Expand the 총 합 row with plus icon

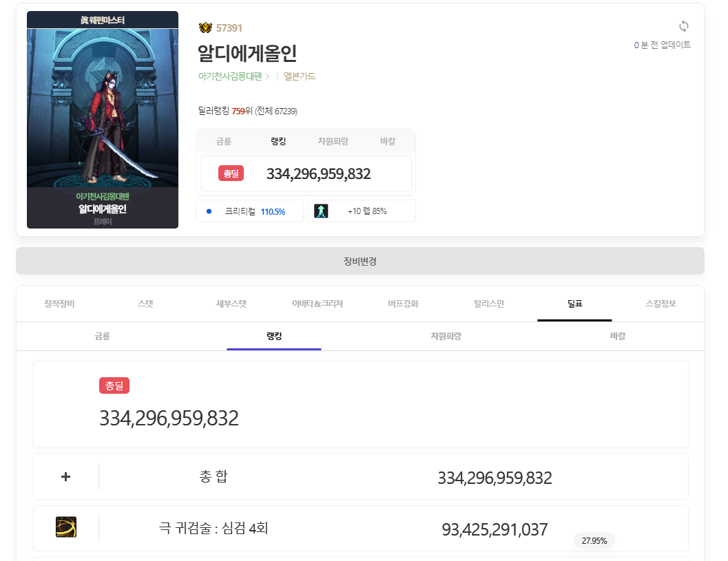pos(66,476)
